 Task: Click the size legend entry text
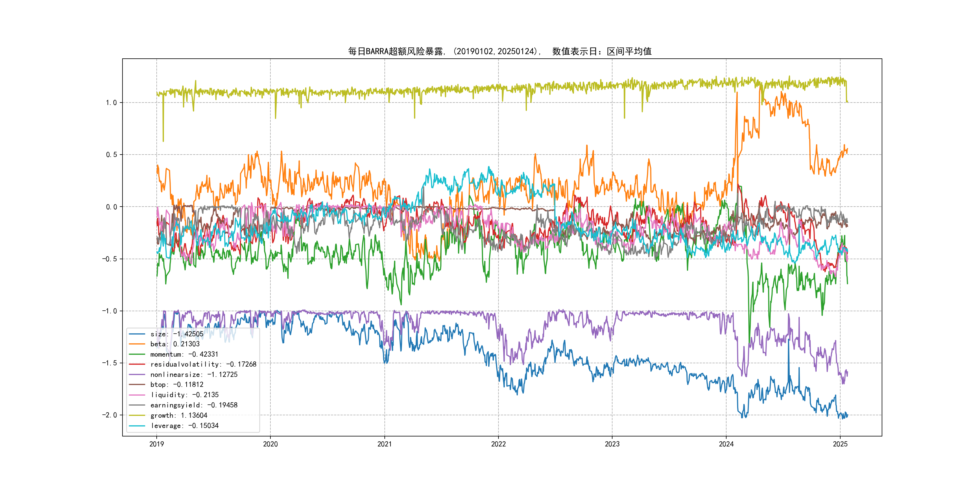pyautogui.click(x=177, y=334)
